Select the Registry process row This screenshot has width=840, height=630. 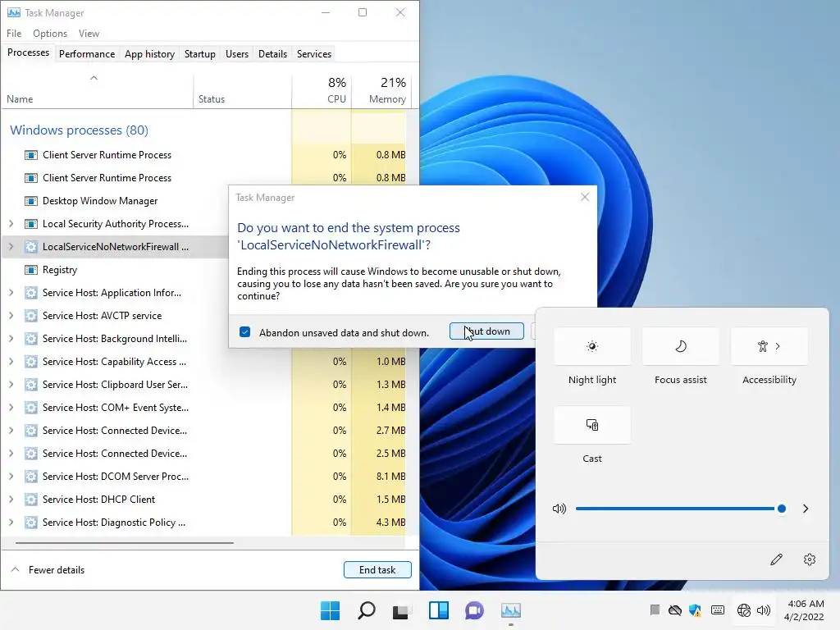click(x=115, y=270)
